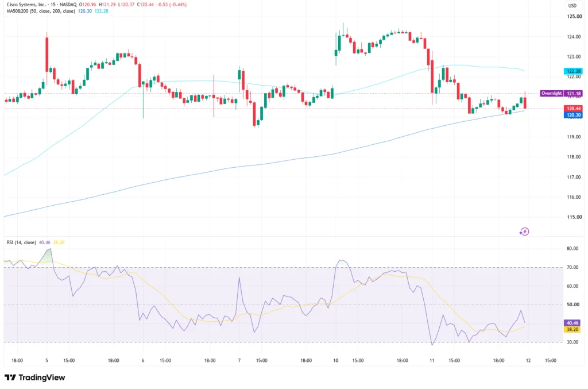The image size is (588, 389).
Task: Click the 121.18 overnight price tag
Action: click(574, 93)
